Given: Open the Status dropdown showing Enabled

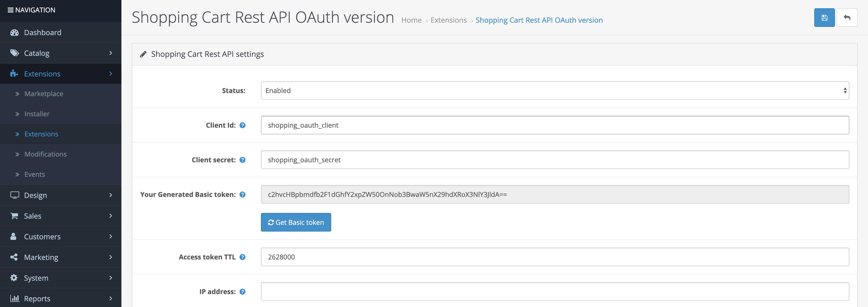Looking at the screenshot, I should click(555, 91).
